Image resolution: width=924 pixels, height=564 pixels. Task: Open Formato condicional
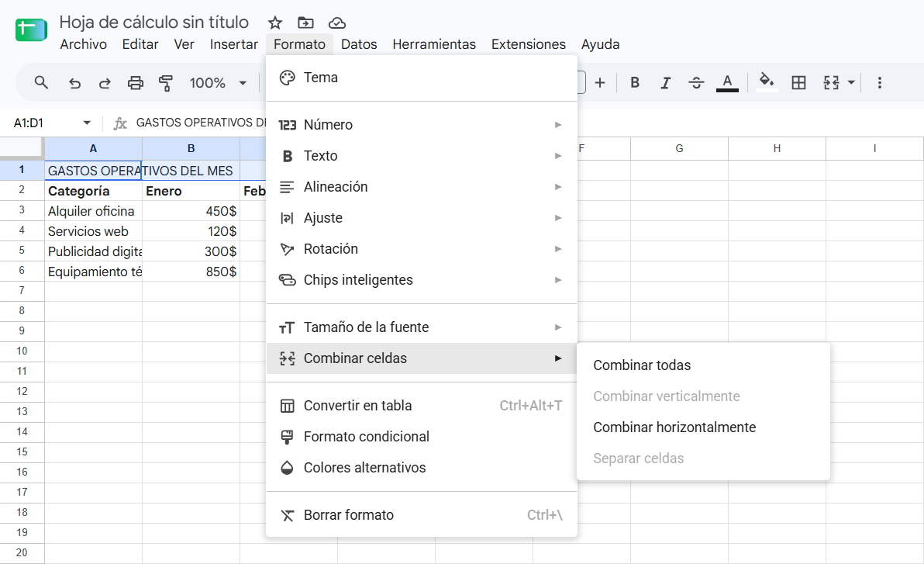coord(422,437)
